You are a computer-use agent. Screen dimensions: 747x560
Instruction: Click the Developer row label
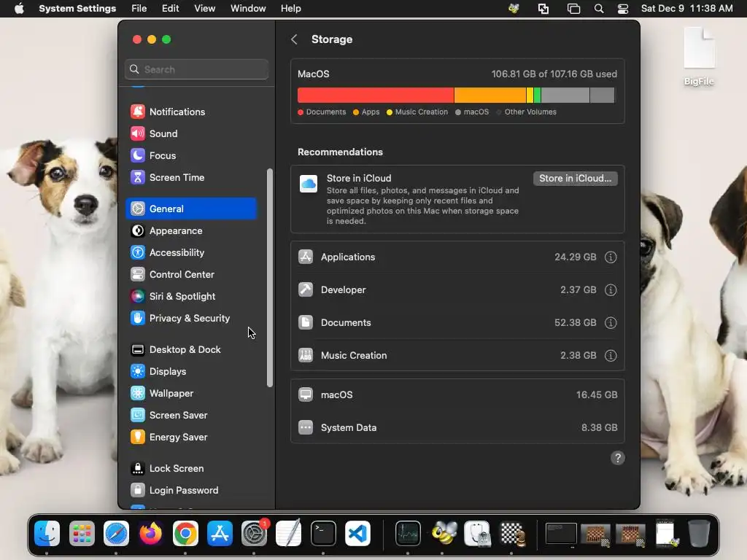pyautogui.click(x=343, y=290)
